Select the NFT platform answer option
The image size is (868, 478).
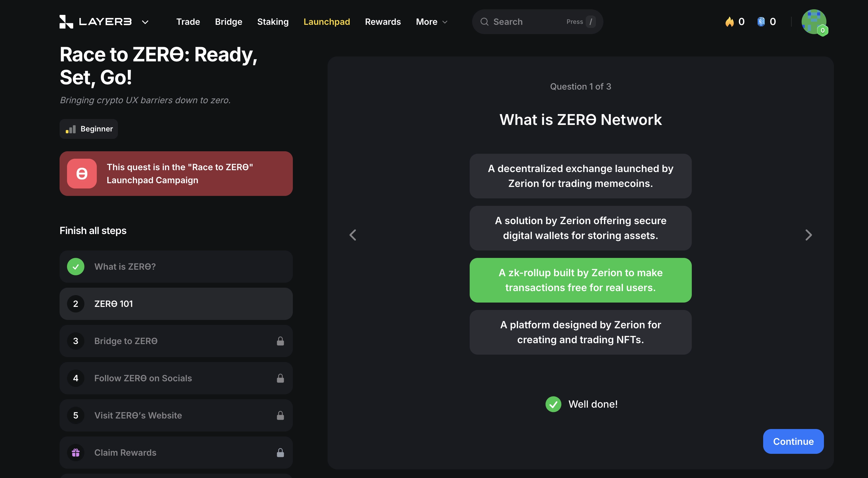pos(580,332)
